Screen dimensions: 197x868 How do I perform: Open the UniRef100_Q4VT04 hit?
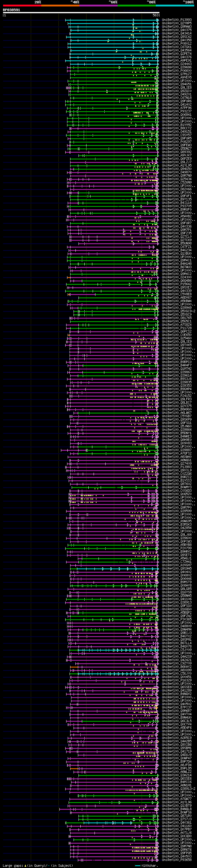(177, 714)
